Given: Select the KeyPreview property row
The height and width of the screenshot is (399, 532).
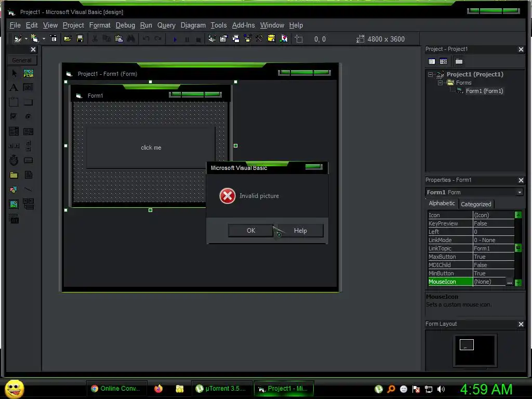Looking at the screenshot, I should (x=471, y=223).
